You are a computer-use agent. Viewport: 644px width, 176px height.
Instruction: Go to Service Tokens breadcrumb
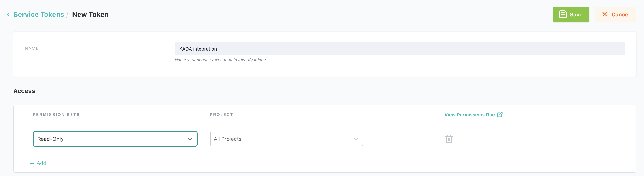tap(39, 15)
